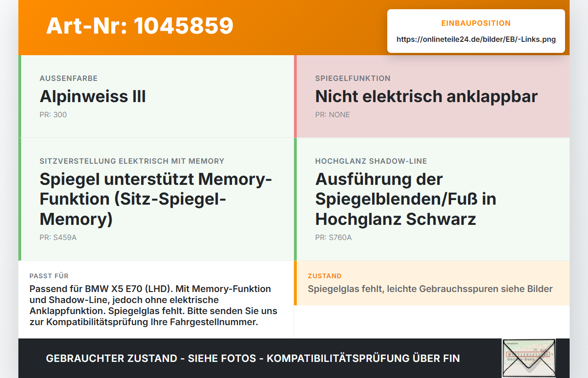Click the Spiegel unterstützt Memory-Funktion heading

tap(156, 199)
